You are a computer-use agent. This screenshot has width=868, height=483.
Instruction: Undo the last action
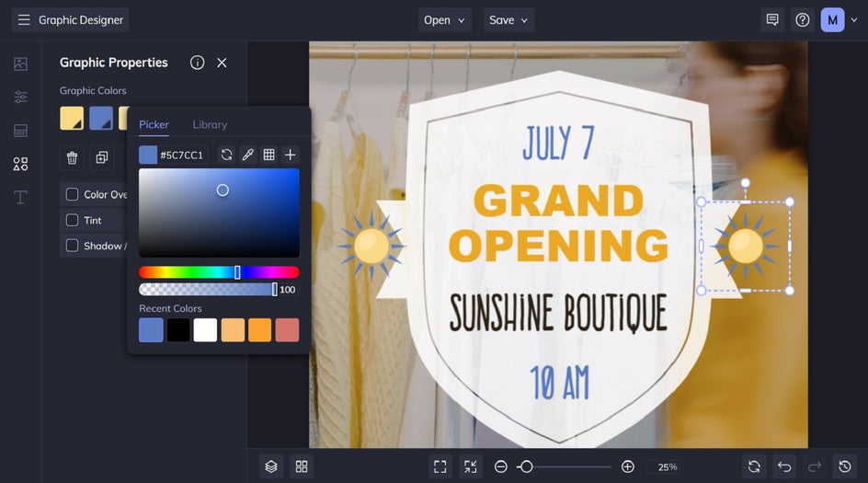[x=784, y=467]
